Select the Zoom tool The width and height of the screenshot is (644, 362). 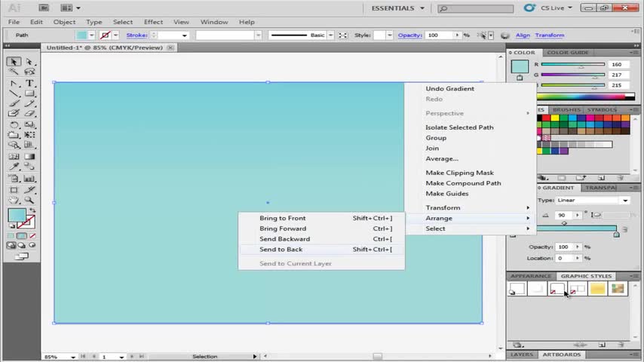coord(29,200)
